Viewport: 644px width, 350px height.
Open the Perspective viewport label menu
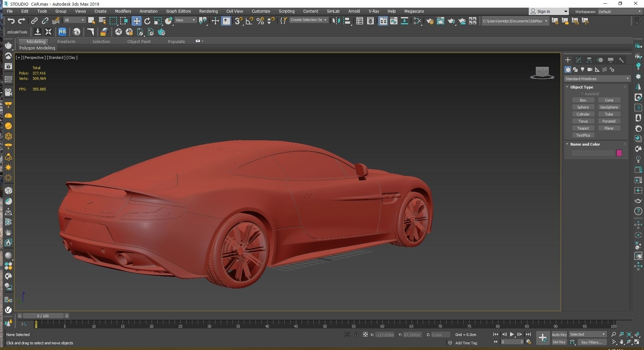pyautogui.click(x=34, y=57)
